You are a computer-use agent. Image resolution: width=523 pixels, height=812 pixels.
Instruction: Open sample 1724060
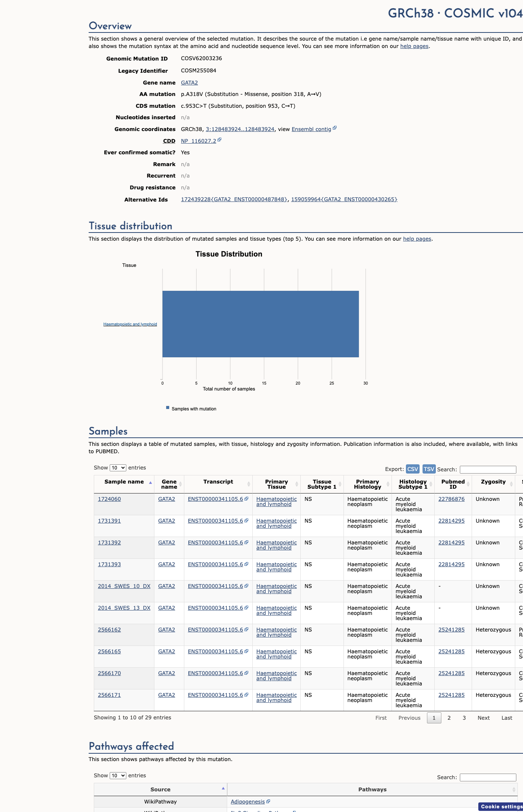pos(109,499)
